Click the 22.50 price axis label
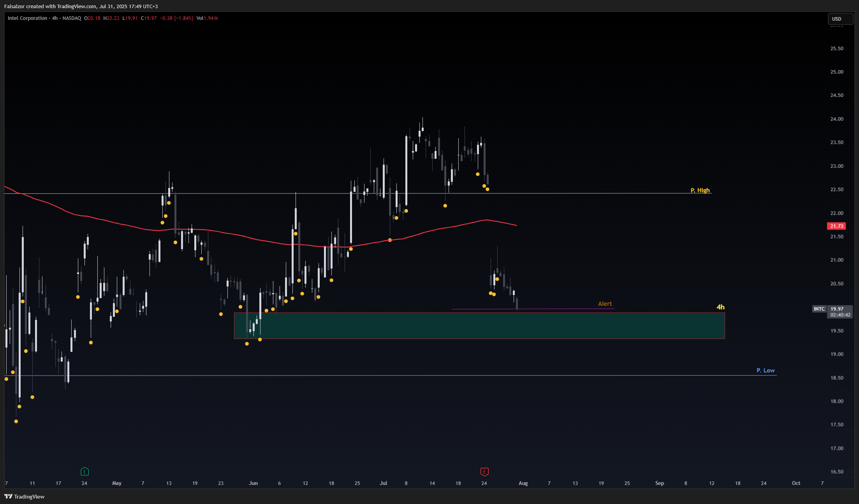This screenshot has height=504, width=859. 837,190
